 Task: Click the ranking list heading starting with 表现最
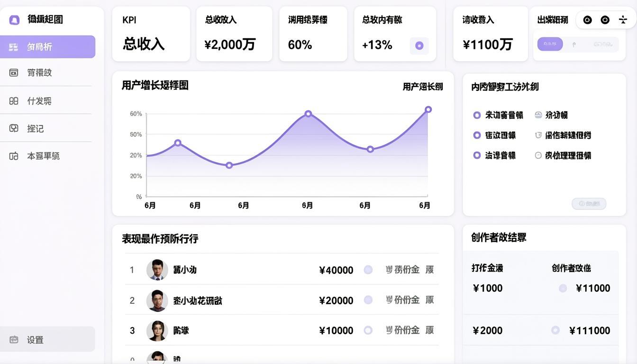click(x=160, y=239)
